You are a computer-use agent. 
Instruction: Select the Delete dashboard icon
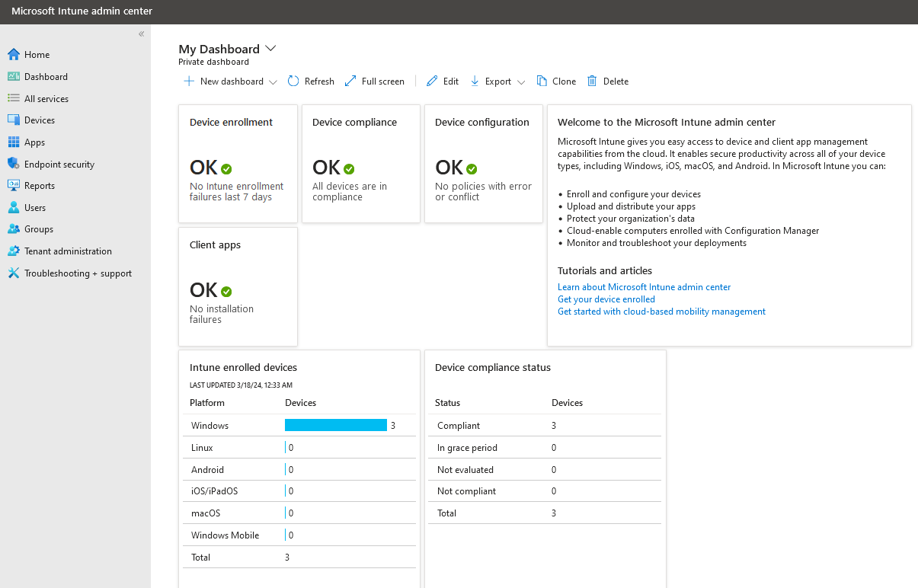tap(608, 81)
